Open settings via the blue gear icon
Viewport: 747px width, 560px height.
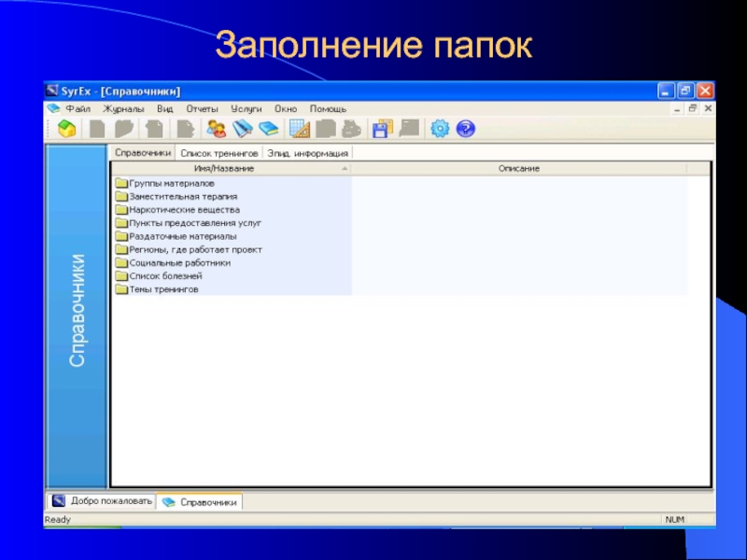(x=439, y=129)
